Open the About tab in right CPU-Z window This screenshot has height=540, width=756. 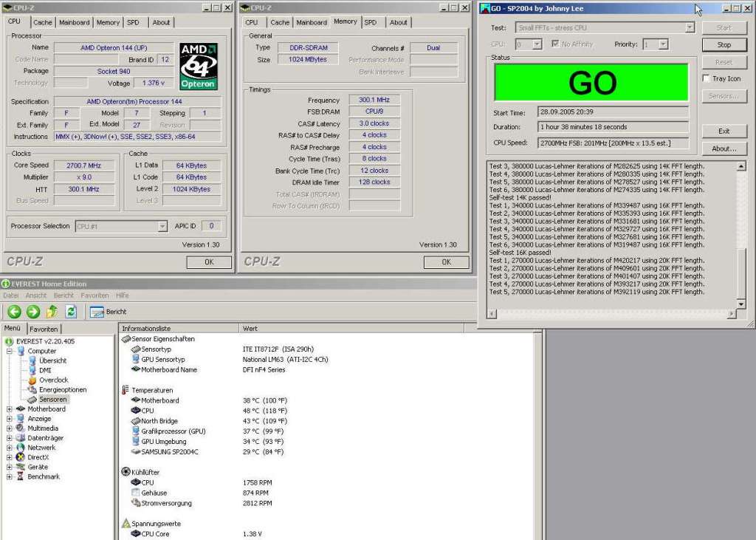(x=398, y=23)
